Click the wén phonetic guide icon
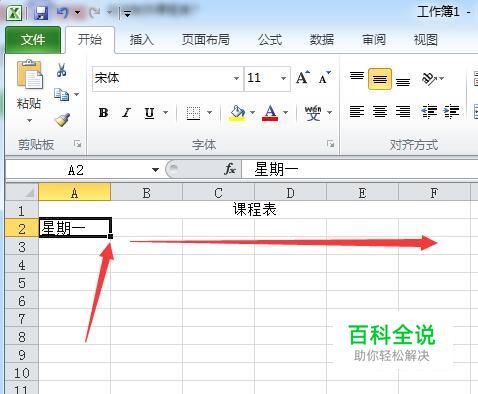 [313, 113]
